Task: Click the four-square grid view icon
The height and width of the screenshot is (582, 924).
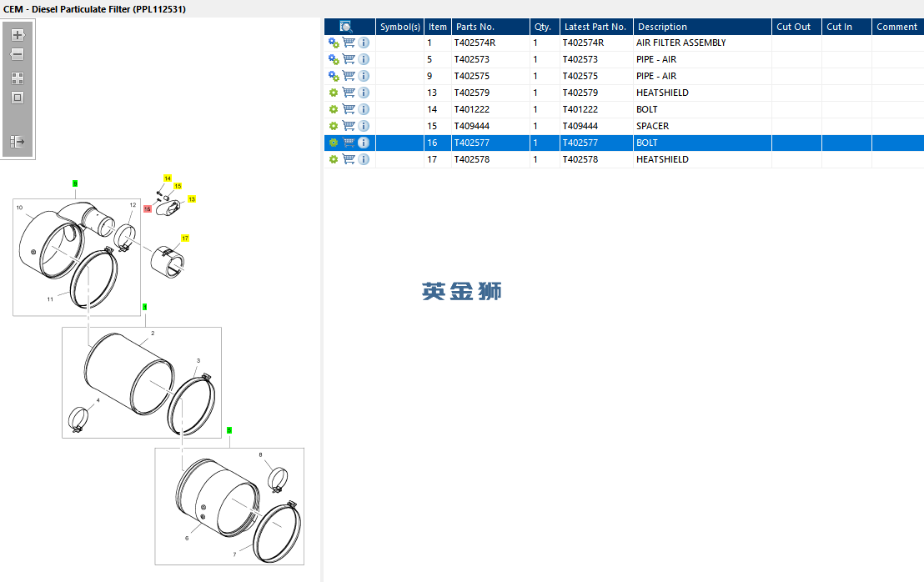Action: click(17, 78)
